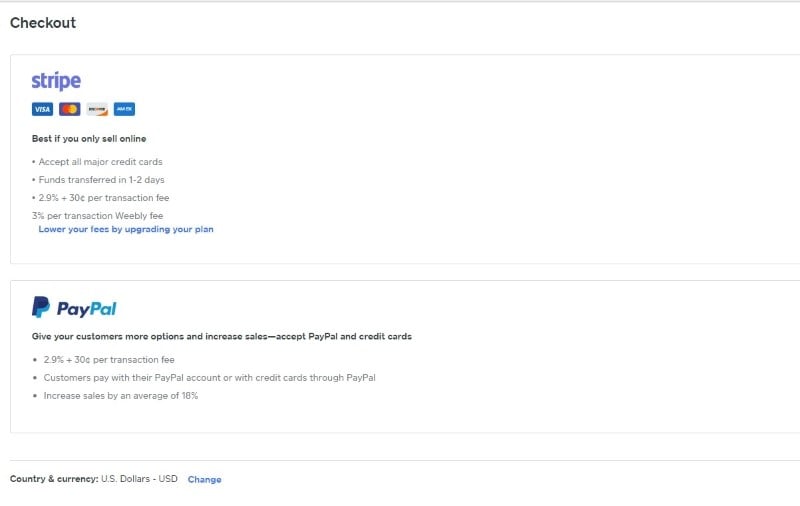Click the PayPal double-P symbol
Image resolution: width=800 pixels, height=506 pixels.
point(41,307)
